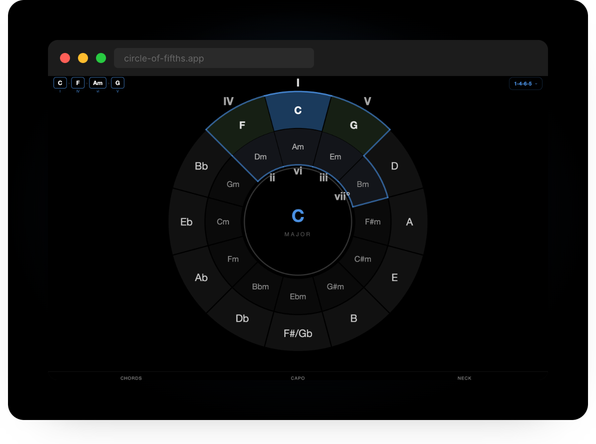Click the F chord chip in progression bar
The image size is (596, 444).
pyautogui.click(x=78, y=83)
